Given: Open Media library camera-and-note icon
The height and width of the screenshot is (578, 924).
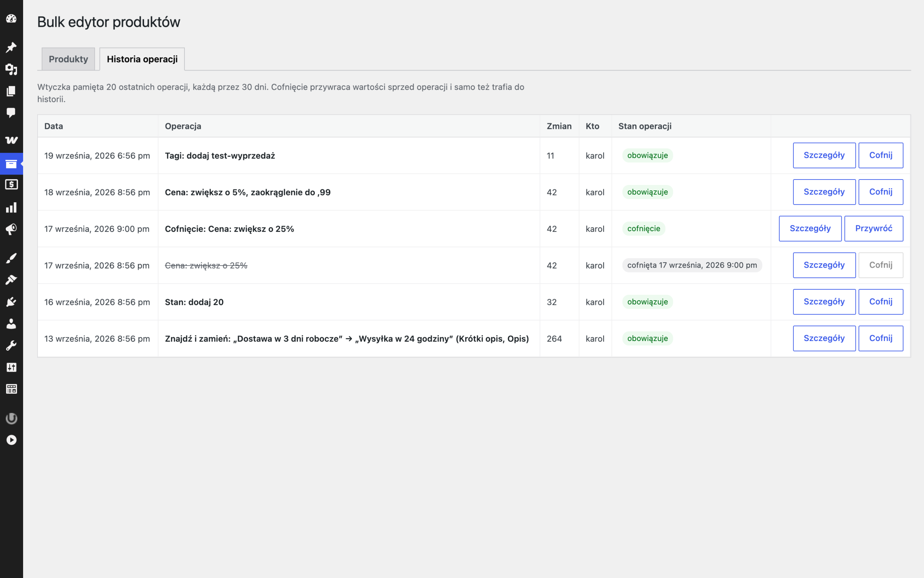Looking at the screenshot, I should pyautogui.click(x=12, y=69).
